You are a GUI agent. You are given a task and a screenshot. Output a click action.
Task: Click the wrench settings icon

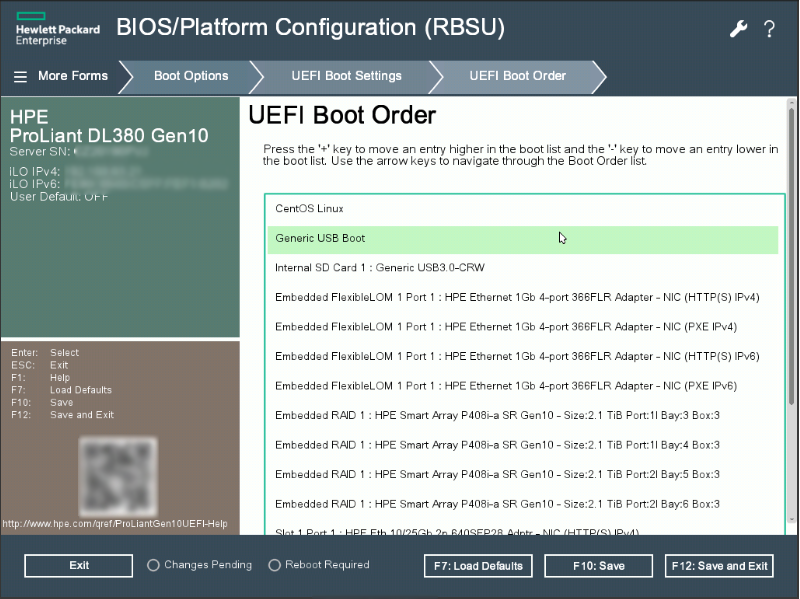738,29
